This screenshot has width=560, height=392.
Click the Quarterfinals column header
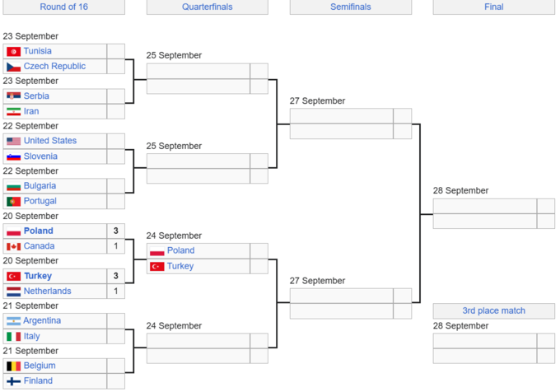coord(208,7)
